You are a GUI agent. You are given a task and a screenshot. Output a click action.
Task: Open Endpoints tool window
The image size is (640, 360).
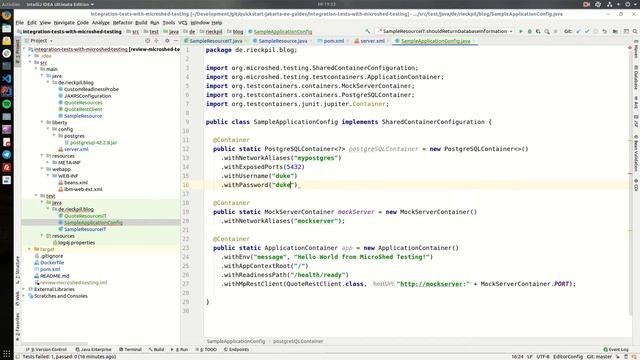[x=236, y=349]
